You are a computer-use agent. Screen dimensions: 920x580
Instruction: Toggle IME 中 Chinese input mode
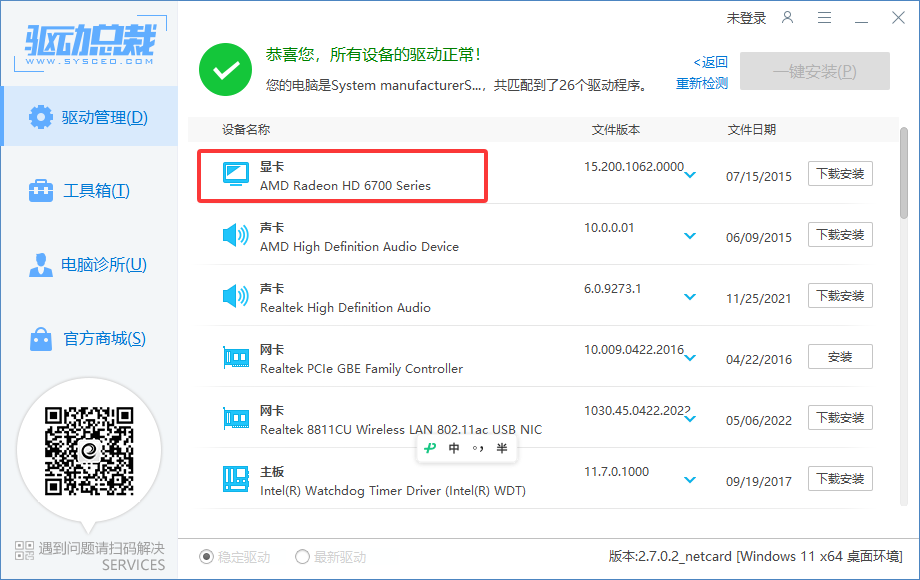[454, 448]
